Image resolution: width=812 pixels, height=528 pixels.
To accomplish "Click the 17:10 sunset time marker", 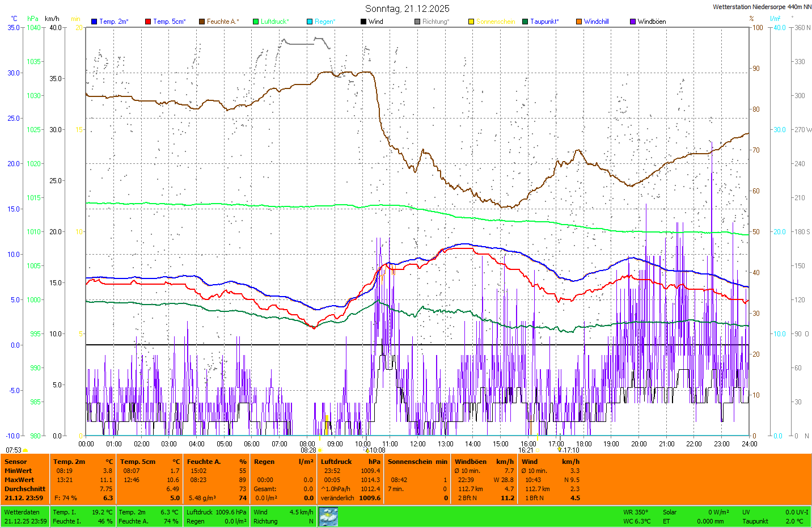I will [x=571, y=450].
